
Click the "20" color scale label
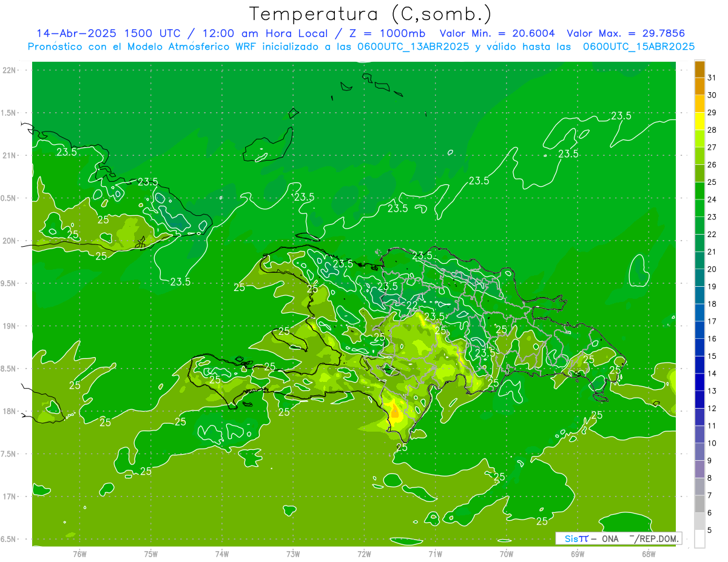tap(712, 269)
